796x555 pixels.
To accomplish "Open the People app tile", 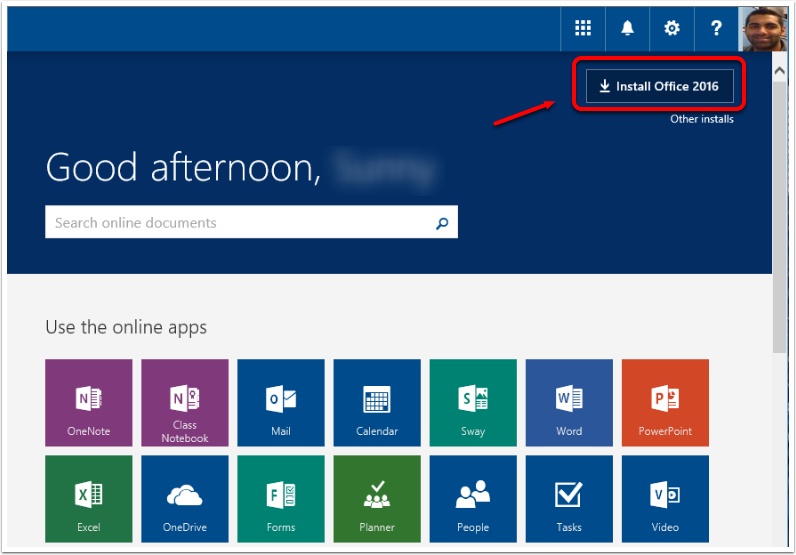I will click(x=473, y=499).
